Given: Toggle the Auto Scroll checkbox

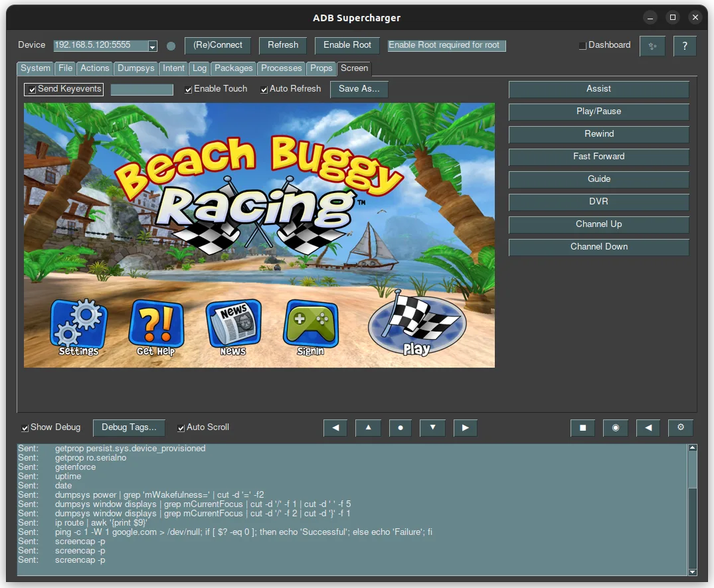Looking at the screenshot, I should [181, 428].
